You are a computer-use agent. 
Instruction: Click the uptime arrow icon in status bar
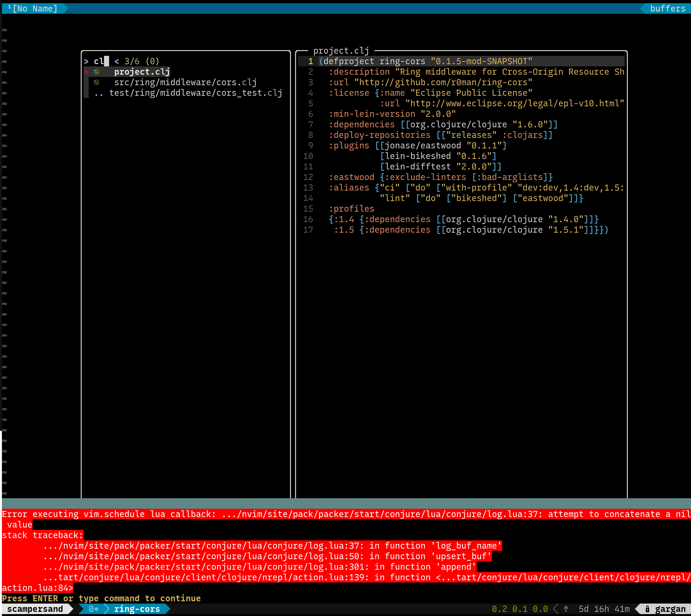(x=566, y=609)
